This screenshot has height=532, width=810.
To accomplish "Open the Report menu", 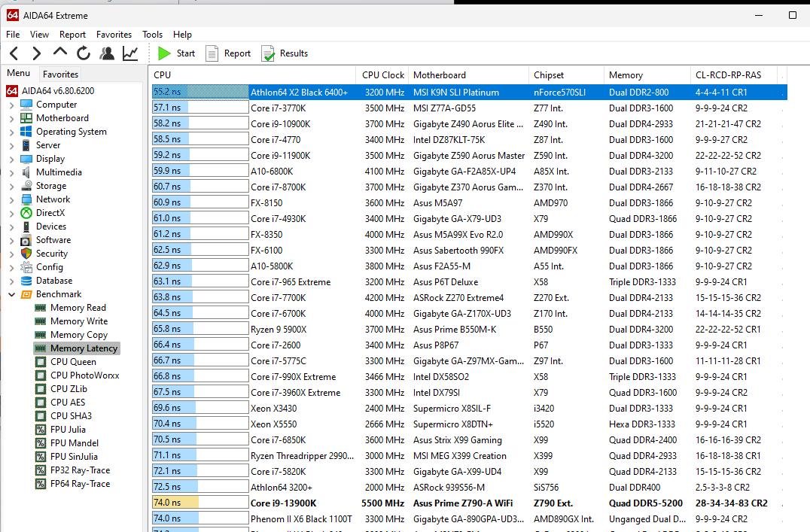I will coord(72,35).
